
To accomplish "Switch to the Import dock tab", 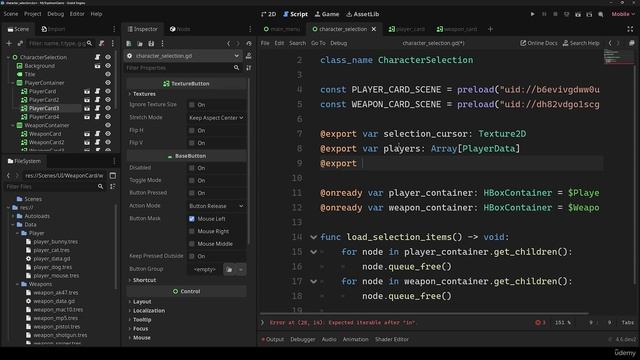I will click(53, 29).
